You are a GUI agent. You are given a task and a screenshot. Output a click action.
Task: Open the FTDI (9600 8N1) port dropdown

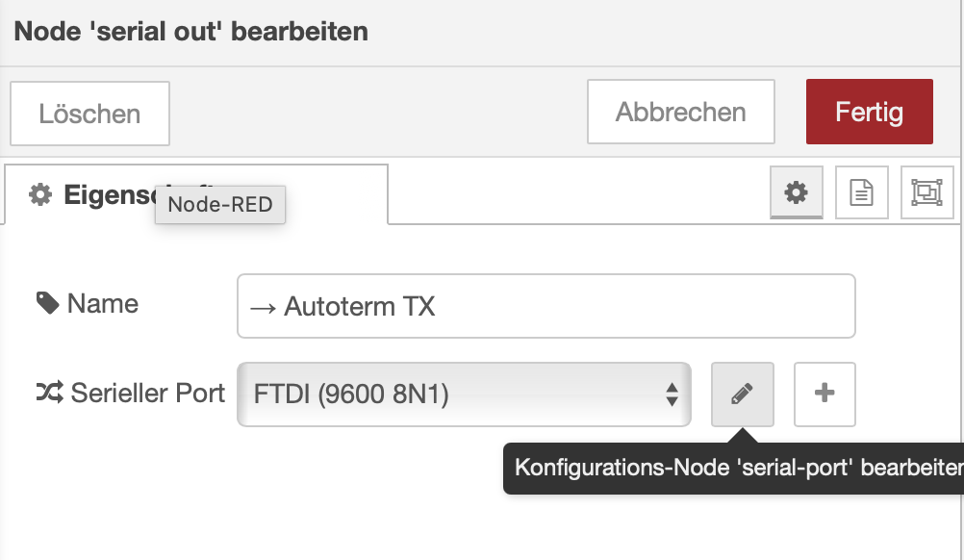464,394
